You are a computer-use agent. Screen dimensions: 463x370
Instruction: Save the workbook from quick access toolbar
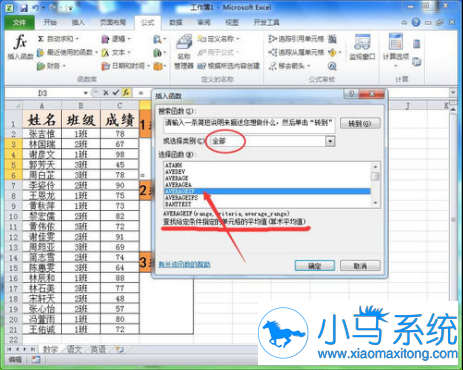pos(24,7)
